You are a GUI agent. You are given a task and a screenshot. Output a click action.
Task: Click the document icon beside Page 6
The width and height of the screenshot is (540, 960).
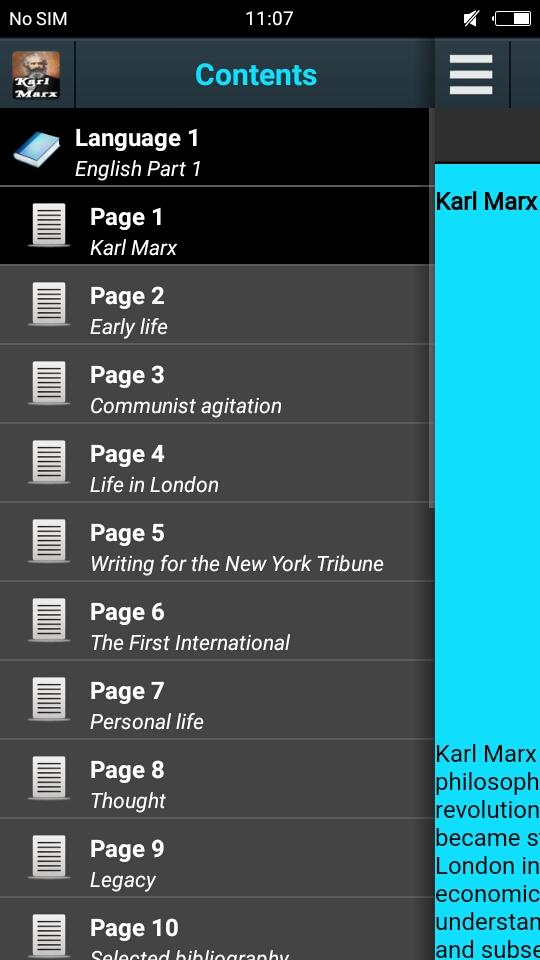click(49, 620)
